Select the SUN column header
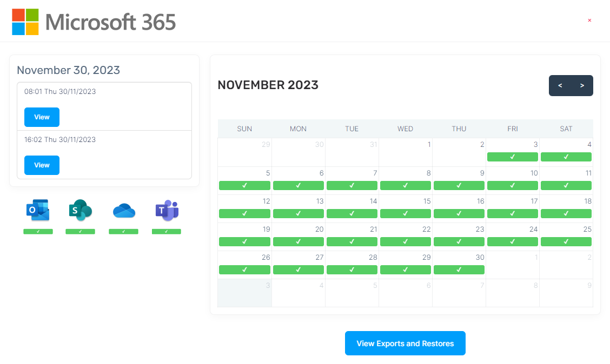The image size is (610, 364). coord(244,129)
